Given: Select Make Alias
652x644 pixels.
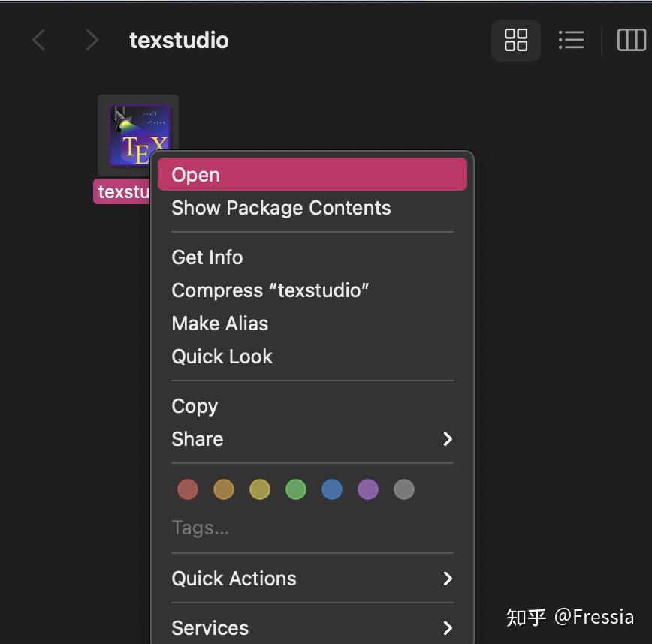Looking at the screenshot, I should tap(220, 324).
